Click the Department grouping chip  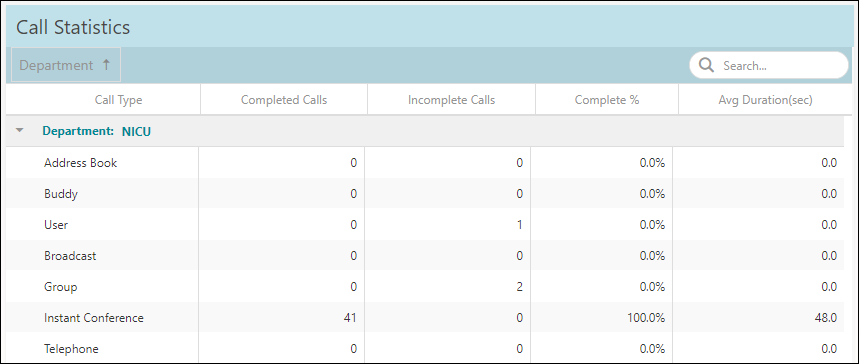click(x=66, y=65)
